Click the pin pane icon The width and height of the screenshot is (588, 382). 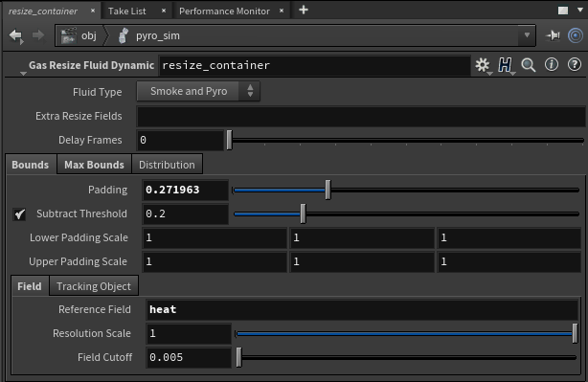554,35
